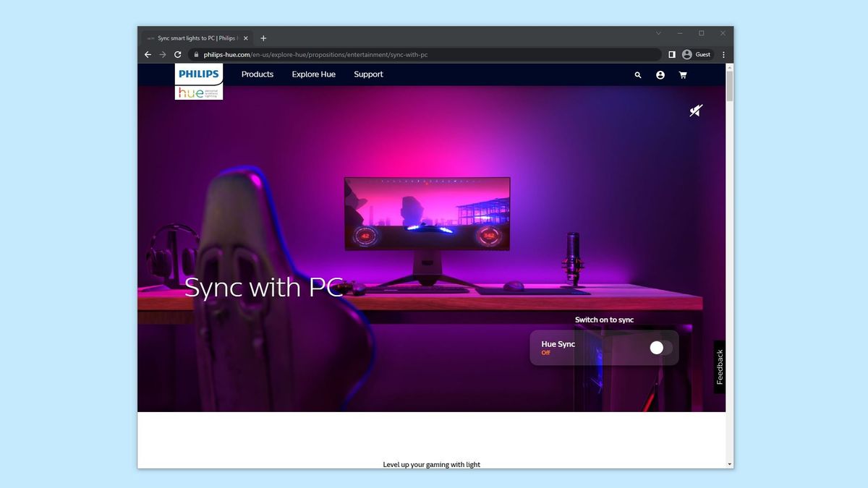This screenshot has height=488, width=868.
Task: Reload the current page
Action: pos(177,54)
